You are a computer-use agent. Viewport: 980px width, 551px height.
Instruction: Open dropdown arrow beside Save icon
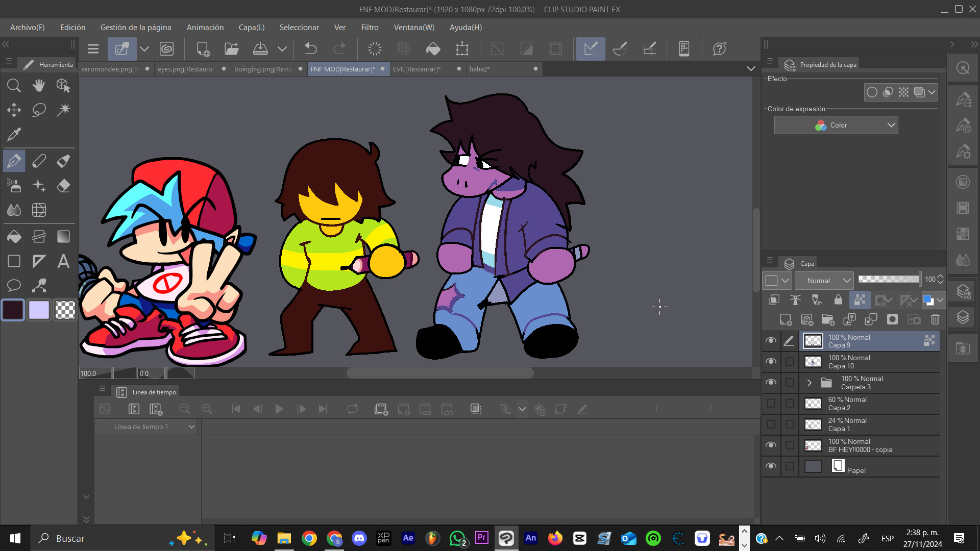282,49
